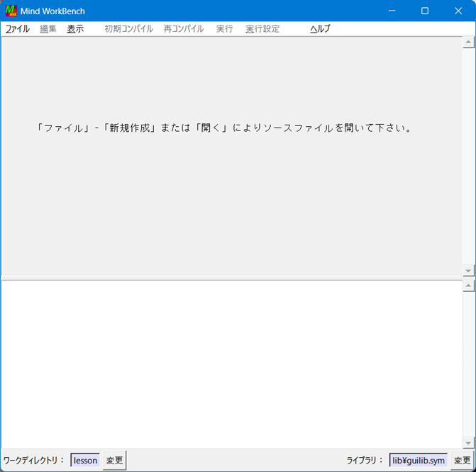Click 変更 button next to ワークディレクトリ
476x472 pixels.
tap(114, 460)
